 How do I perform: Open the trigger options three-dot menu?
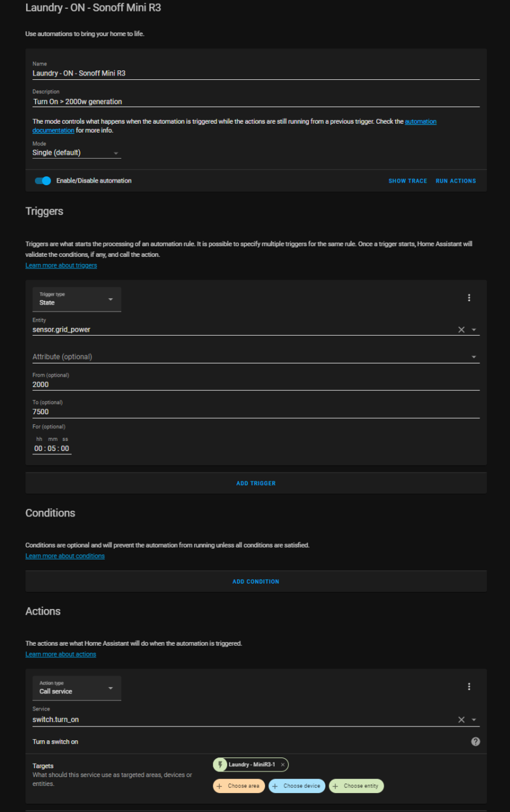[x=469, y=297]
